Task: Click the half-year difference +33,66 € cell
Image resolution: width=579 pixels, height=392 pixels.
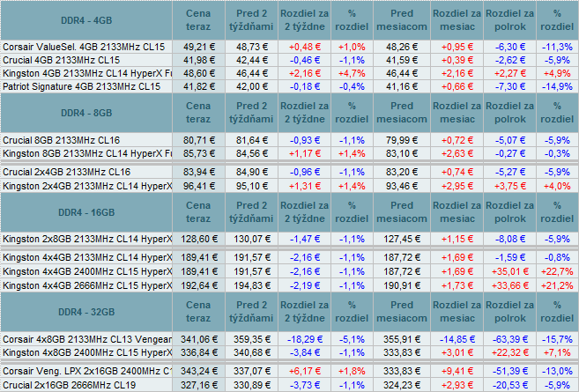Action: click(510, 285)
